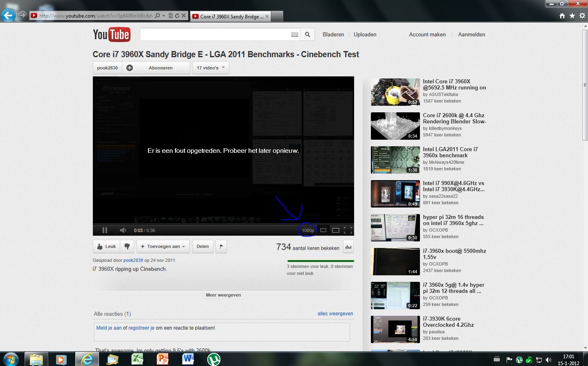
Task: Click the thumbs-down dislike button
Action: 127,246
